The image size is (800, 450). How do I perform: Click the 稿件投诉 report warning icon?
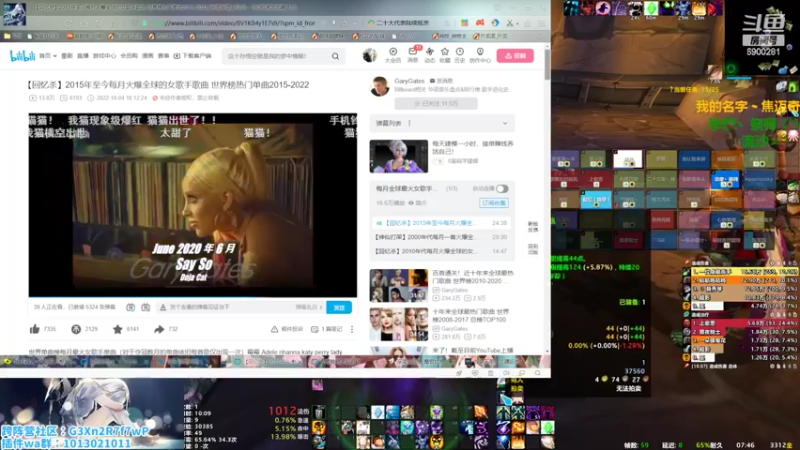point(274,329)
